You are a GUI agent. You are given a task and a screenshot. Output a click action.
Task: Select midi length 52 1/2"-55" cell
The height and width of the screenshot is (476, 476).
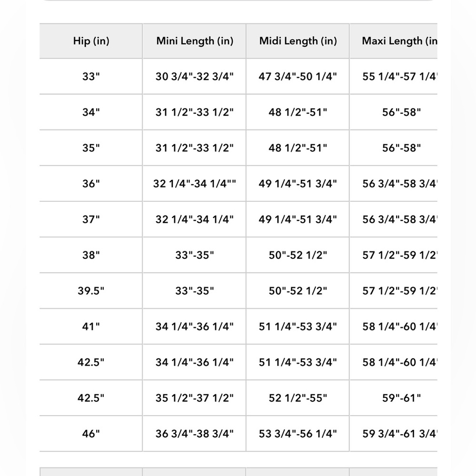tap(298, 398)
